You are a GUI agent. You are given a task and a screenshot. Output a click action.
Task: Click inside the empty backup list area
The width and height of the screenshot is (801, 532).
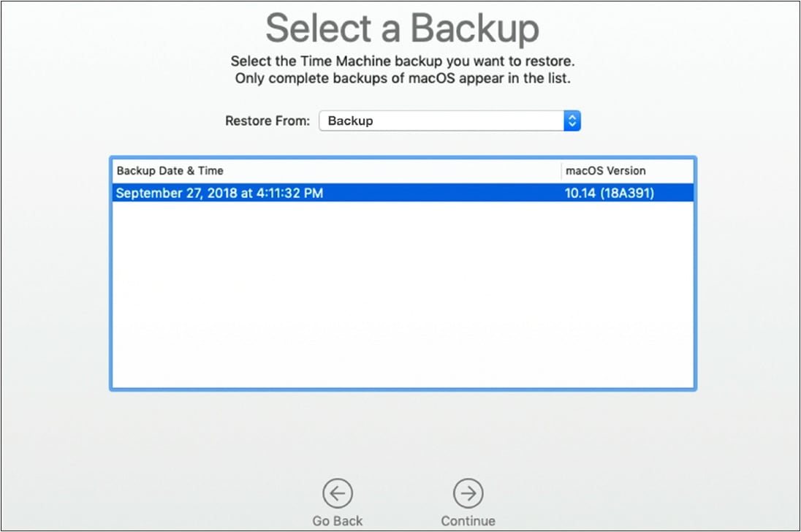pos(402,292)
